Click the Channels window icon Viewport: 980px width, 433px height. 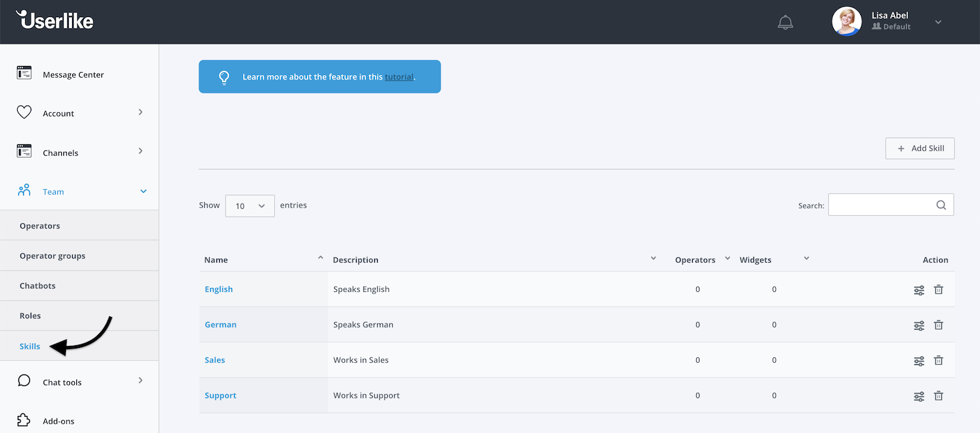(24, 151)
